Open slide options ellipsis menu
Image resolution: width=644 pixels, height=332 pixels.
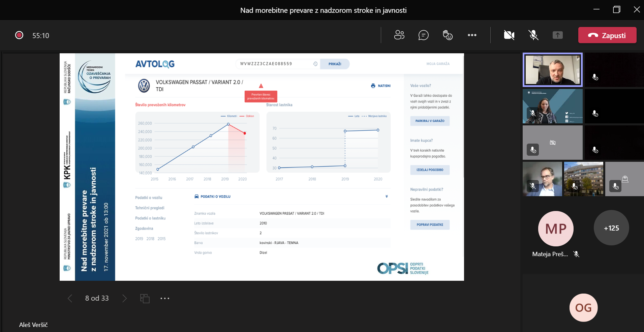(165, 298)
